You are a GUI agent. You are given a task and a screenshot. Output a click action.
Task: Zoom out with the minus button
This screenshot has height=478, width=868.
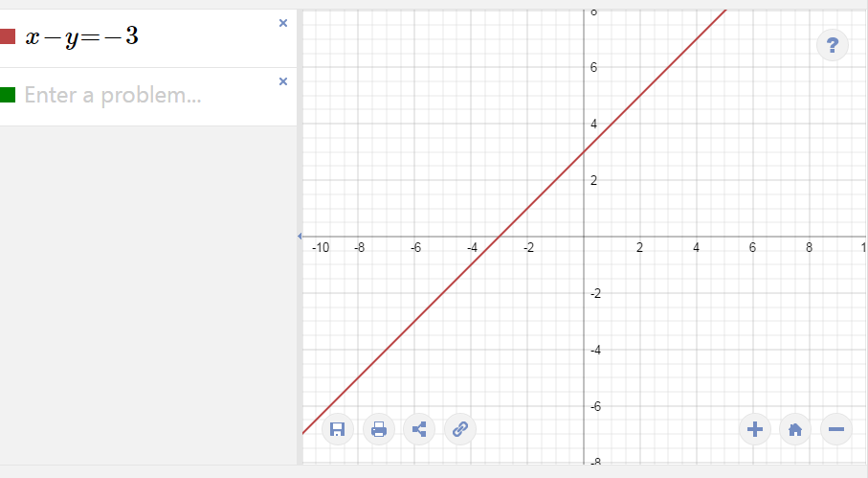pyautogui.click(x=835, y=429)
